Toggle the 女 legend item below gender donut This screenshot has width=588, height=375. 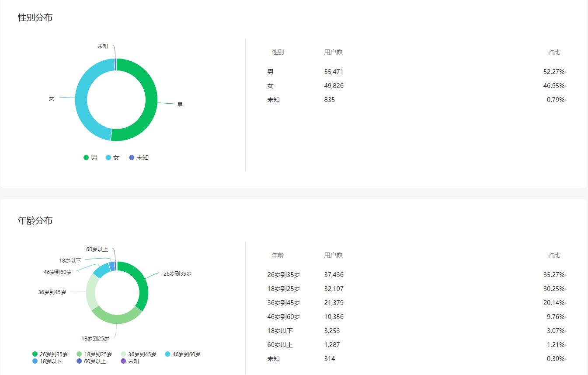tap(112, 158)
